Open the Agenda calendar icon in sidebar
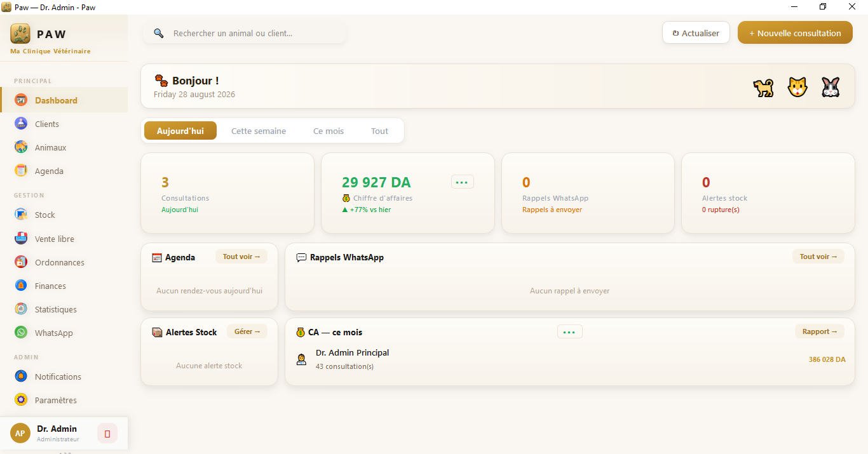 click(x=21, y=170)
